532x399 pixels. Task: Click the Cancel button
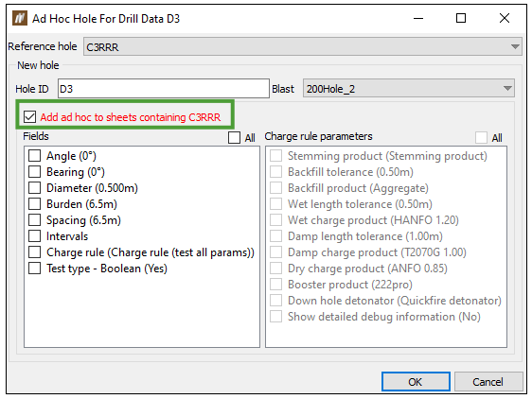point(488,382)
